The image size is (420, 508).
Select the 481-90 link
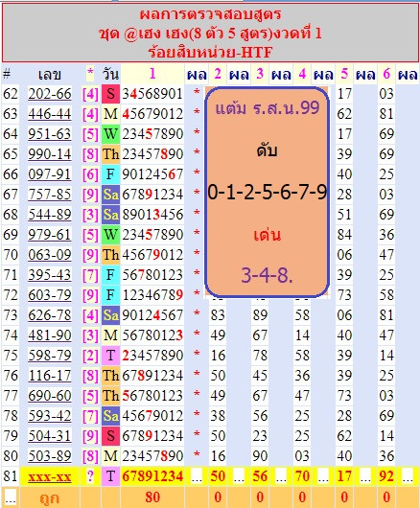tap(50, 335)
